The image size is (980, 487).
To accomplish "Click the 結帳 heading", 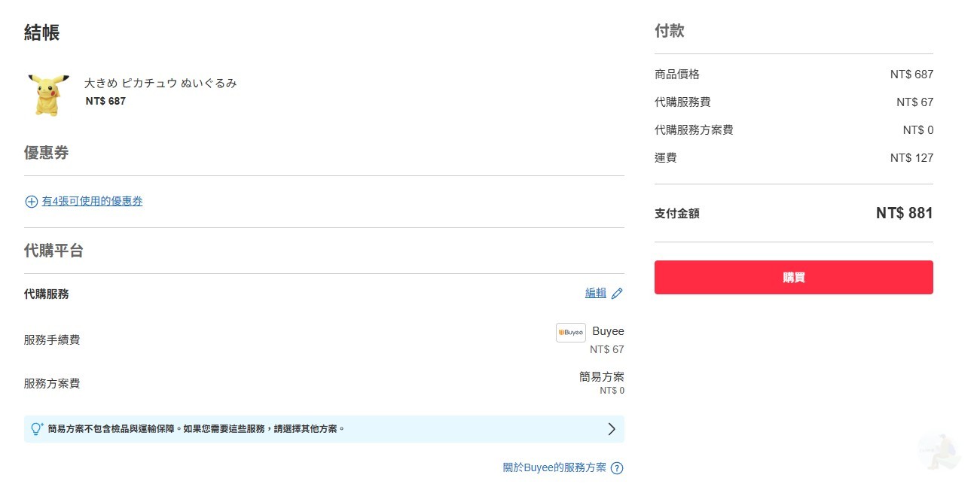I will coord(42,32).
